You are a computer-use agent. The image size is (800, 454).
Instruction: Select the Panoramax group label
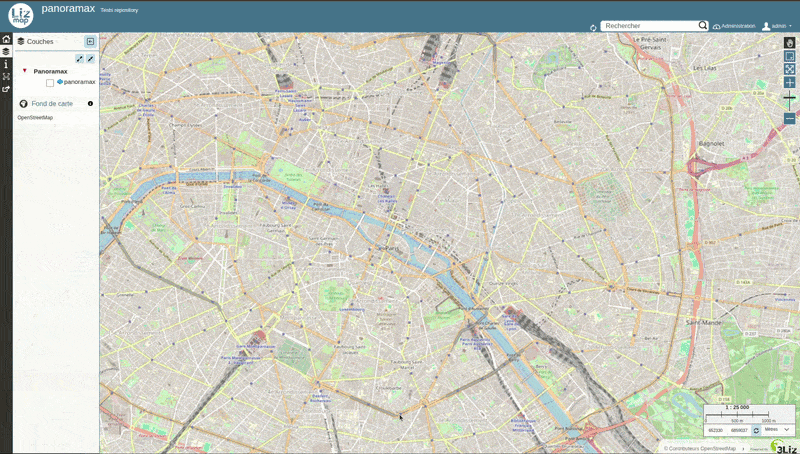point(51,71)
